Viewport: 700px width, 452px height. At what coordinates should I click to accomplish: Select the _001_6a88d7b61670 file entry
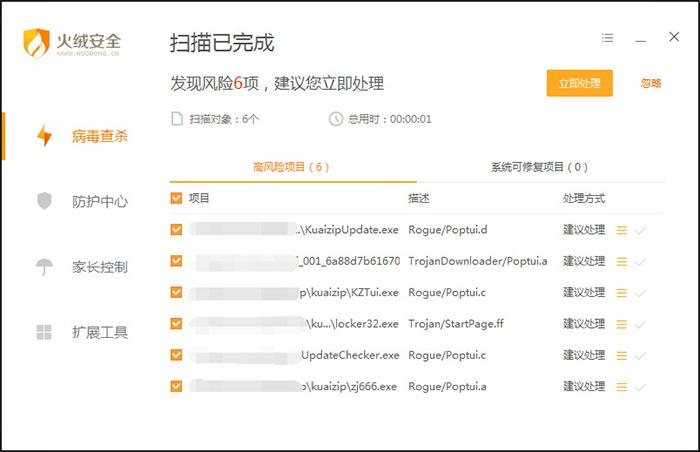[348, 261]
